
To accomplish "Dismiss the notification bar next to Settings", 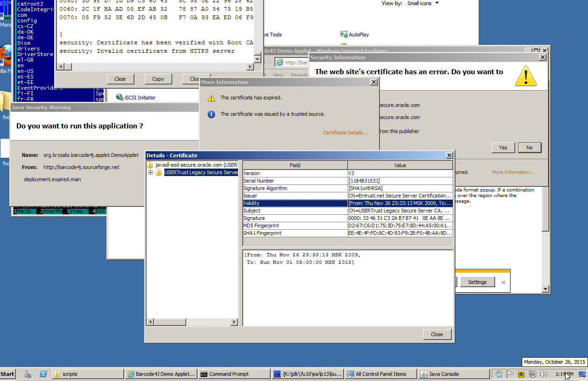I will pos(503,282).
